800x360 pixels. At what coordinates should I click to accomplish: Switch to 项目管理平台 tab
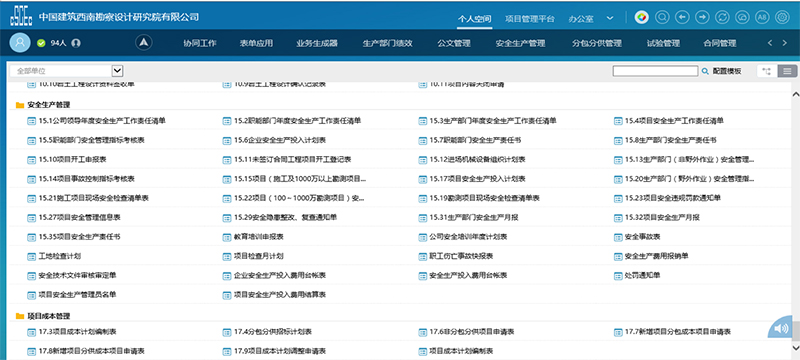[530, 19]
